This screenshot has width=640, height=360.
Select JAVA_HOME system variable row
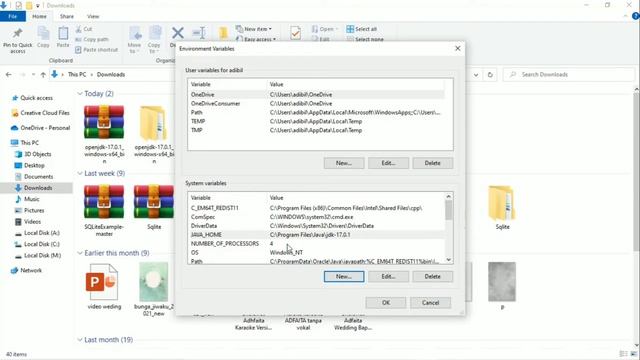coord(316,235)
